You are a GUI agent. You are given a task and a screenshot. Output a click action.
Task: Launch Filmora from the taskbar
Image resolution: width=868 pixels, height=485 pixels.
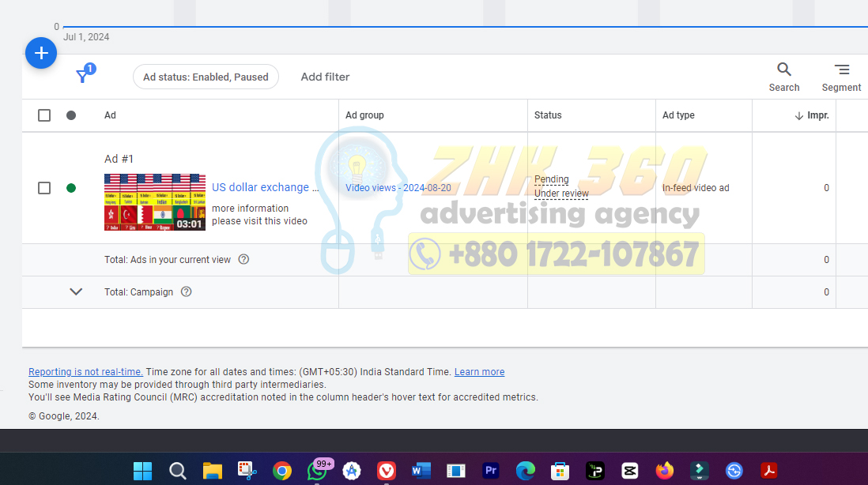click(699, 471)
